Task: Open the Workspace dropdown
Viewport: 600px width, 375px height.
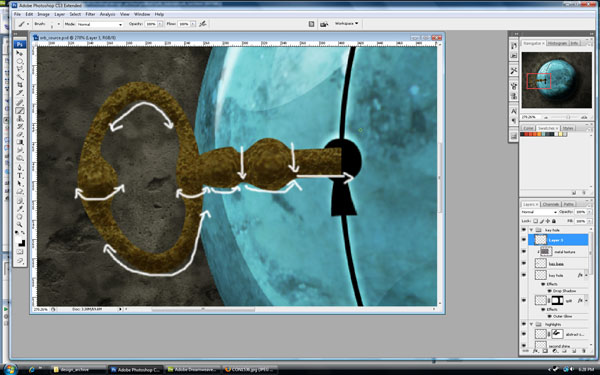Action: [347, 24]
